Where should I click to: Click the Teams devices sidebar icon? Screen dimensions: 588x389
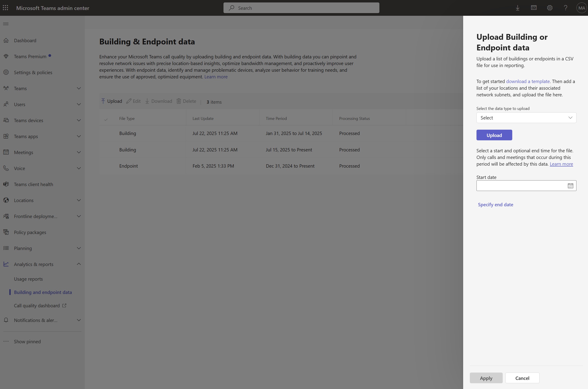pyautogui.click(x=6, y=120)
